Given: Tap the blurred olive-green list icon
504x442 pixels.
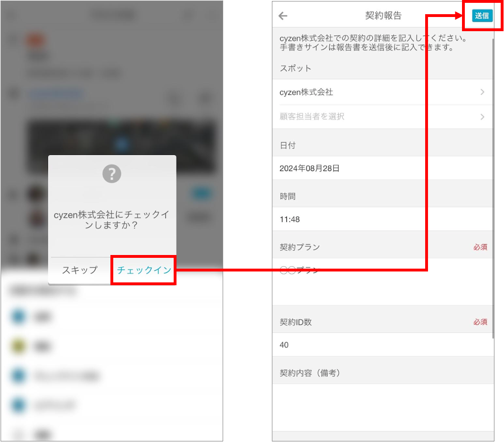Looking at the screenshot, I should (18, 346).
